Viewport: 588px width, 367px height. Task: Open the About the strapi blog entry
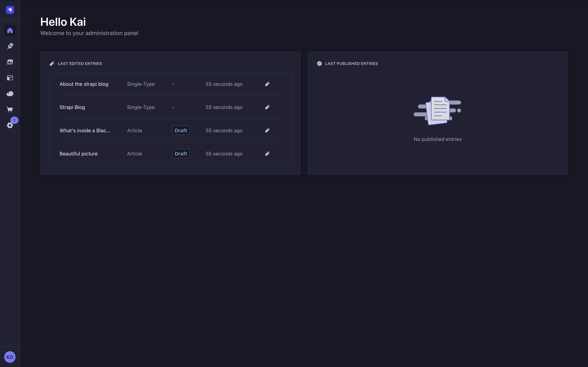click(84, 84)
